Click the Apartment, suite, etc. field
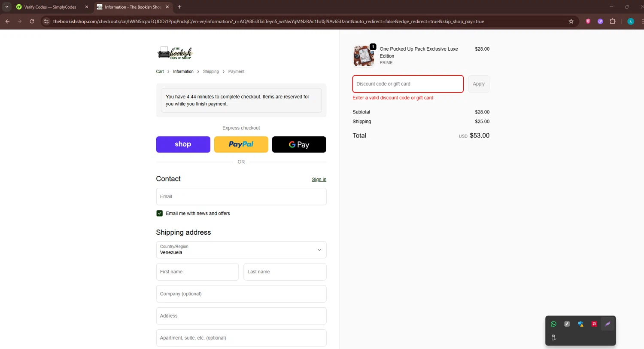The width and height of the screenshot is (644, 349). tap(241, 338)
